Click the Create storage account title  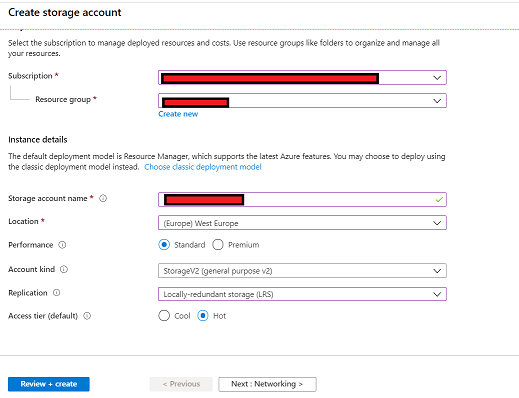[65, 12]
